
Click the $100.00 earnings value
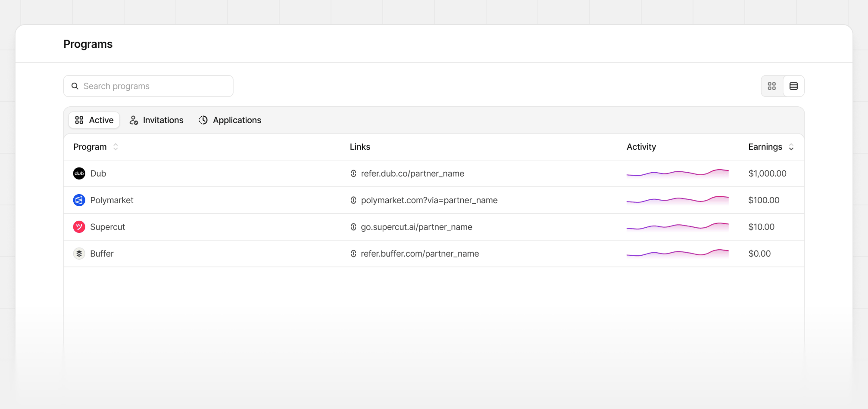point(764,200)
